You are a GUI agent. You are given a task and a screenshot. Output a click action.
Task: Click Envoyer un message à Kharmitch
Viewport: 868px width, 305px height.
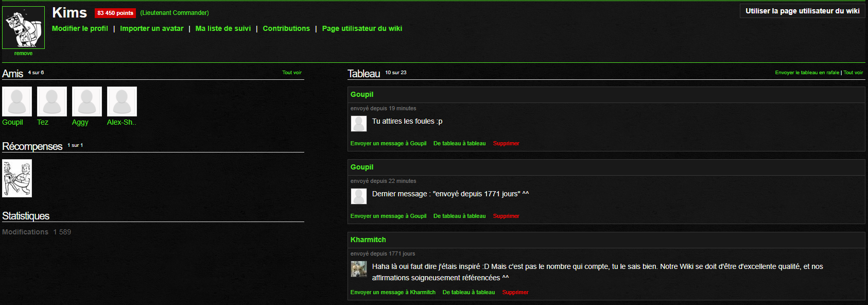click(x=393, y=292)
